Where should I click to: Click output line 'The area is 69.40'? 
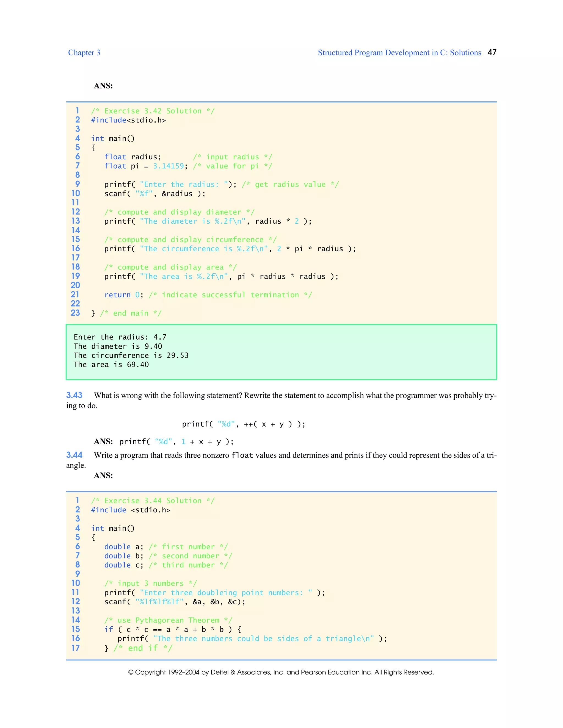[x=111, y=365]
